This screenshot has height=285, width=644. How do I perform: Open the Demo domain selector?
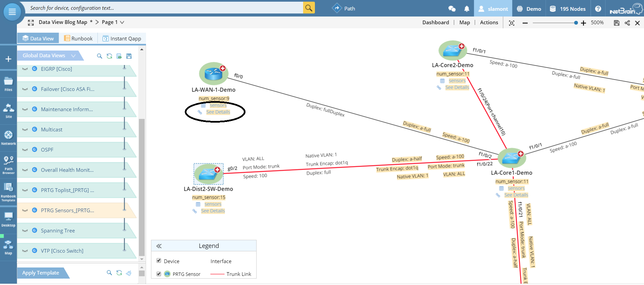coord(529,9)
